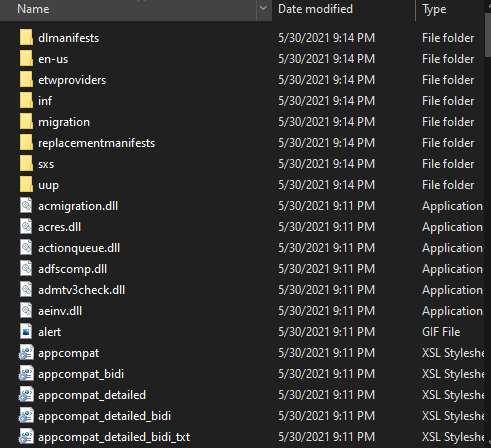Sort by the Name column header
491x448 pixels.
pos(128,9)
